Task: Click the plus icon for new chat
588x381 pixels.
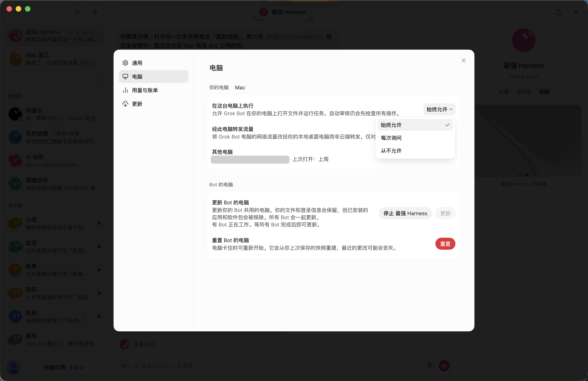Action: click(x=95, y=12)
